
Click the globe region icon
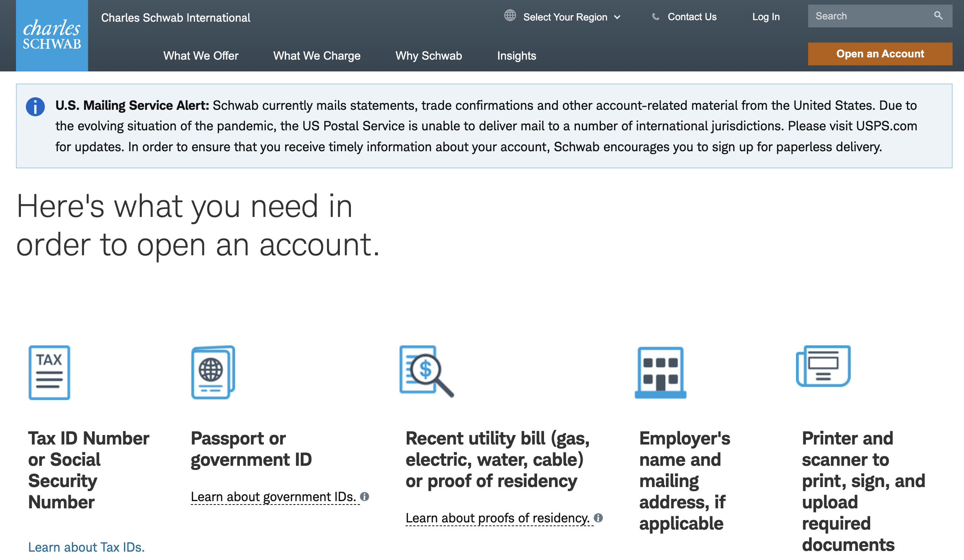click(509, 16)
